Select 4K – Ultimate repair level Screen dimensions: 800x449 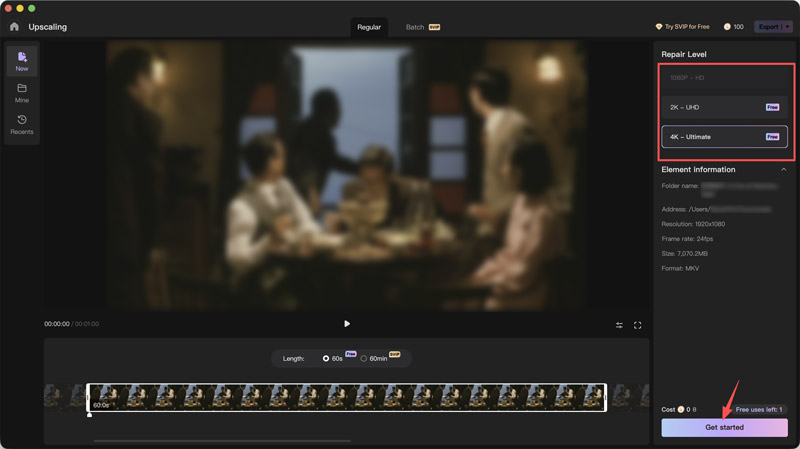(x=724, y=137)
